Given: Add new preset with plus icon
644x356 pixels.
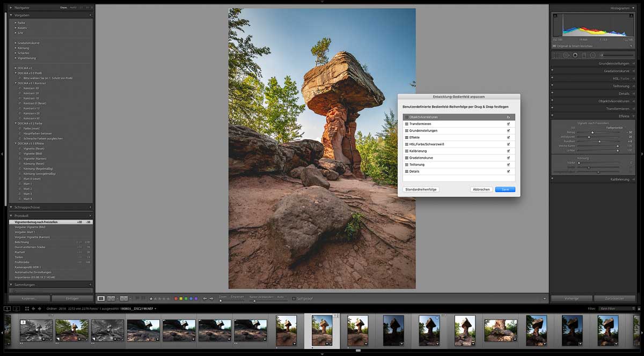Looking at the screenshot, I should 90,15.
